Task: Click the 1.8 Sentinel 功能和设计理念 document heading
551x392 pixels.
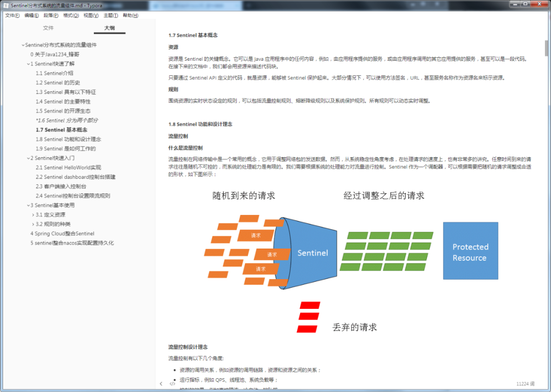Action: coord(201,124)
